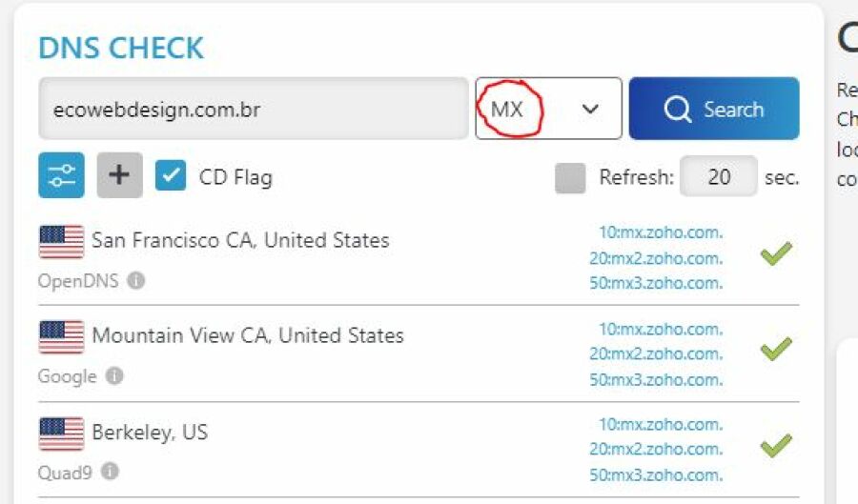Screen dimensions: 858x504
Task: Click the 10:mx.zoho.com link under San Francisco
Action: pos(660,232)
